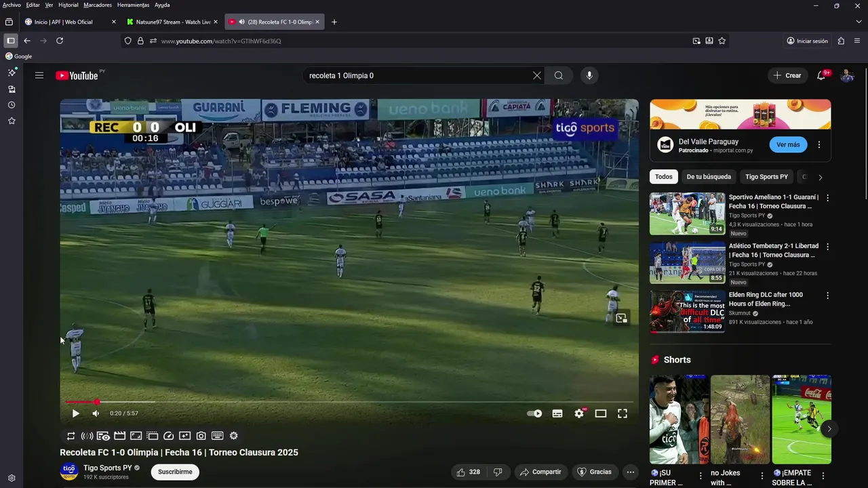This screenshot has width=868, height=488.
Task: Click the sound-boost waves icon under the video
Action: [x=87, y=436]
